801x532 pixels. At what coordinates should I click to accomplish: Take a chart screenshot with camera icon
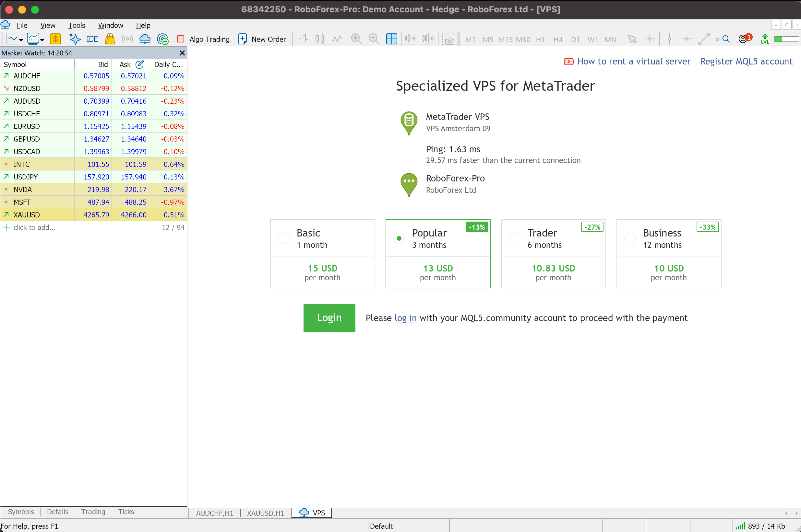[448, 39]
